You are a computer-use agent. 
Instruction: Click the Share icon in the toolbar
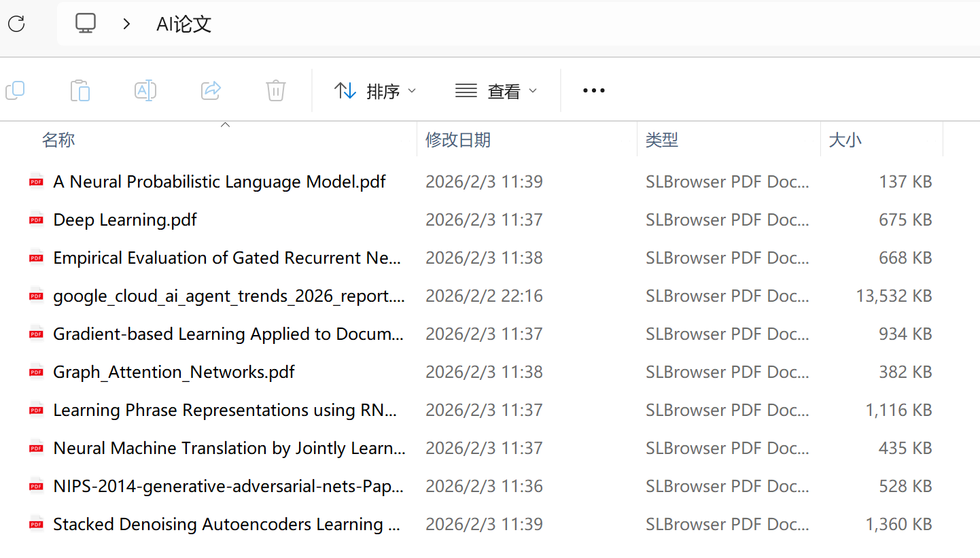tap(211, 90)
